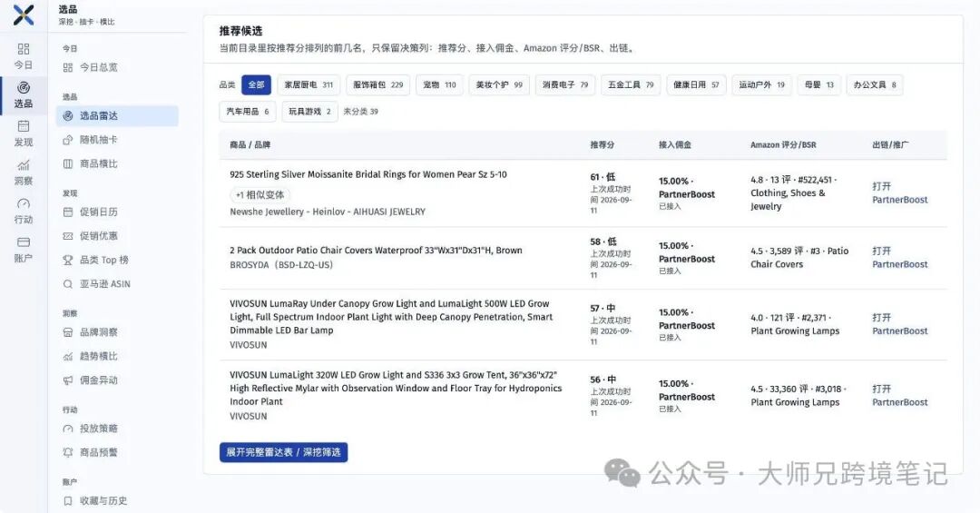Open the 发现 rail section icon

[24, 125]
